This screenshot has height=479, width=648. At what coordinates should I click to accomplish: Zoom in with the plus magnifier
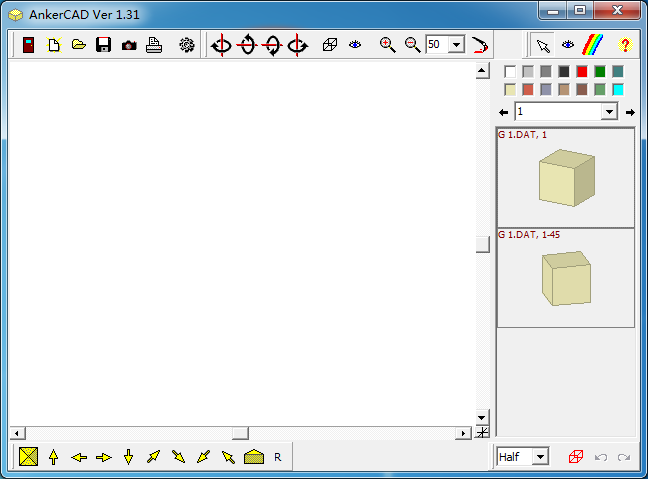click(388, 44)
